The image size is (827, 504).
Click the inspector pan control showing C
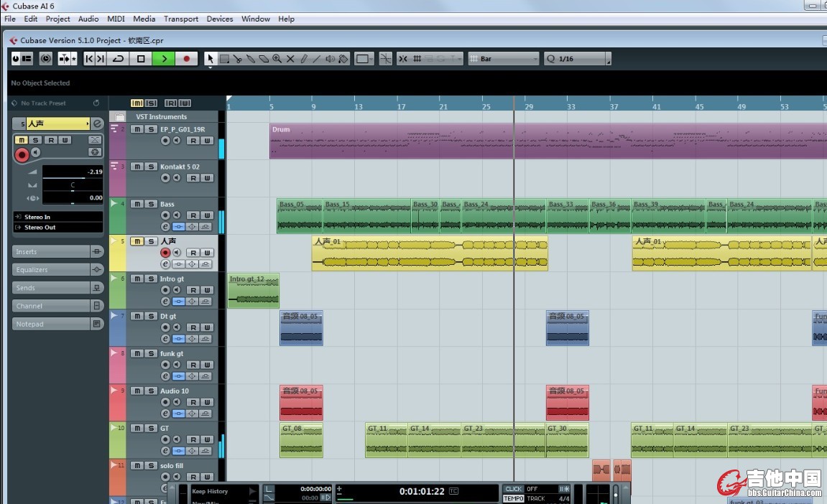[73, 185]
